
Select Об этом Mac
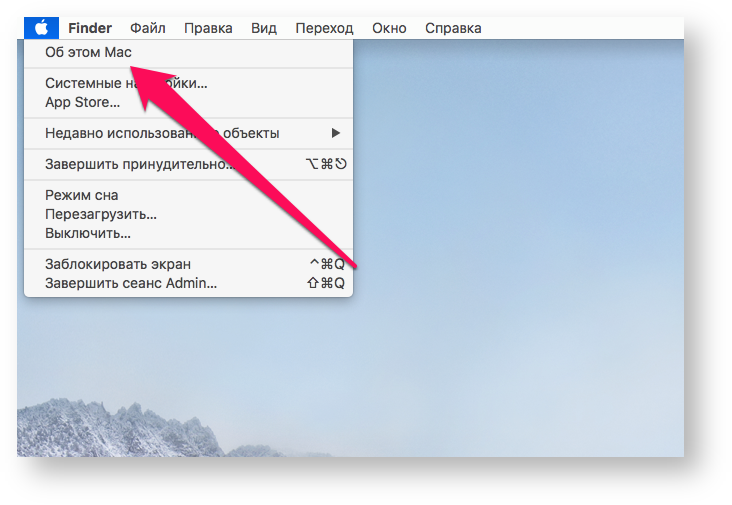(x=88, y=52)
